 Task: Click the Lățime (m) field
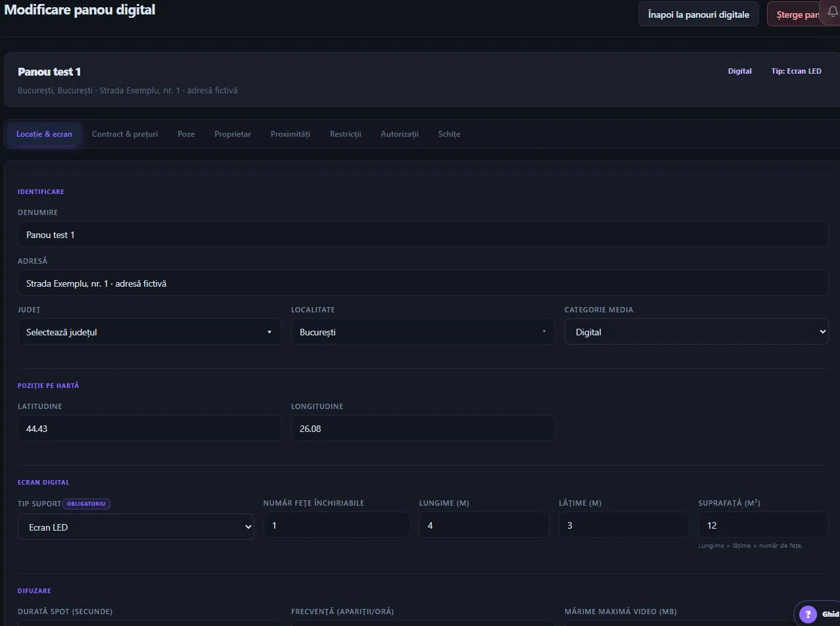[624, 525]
